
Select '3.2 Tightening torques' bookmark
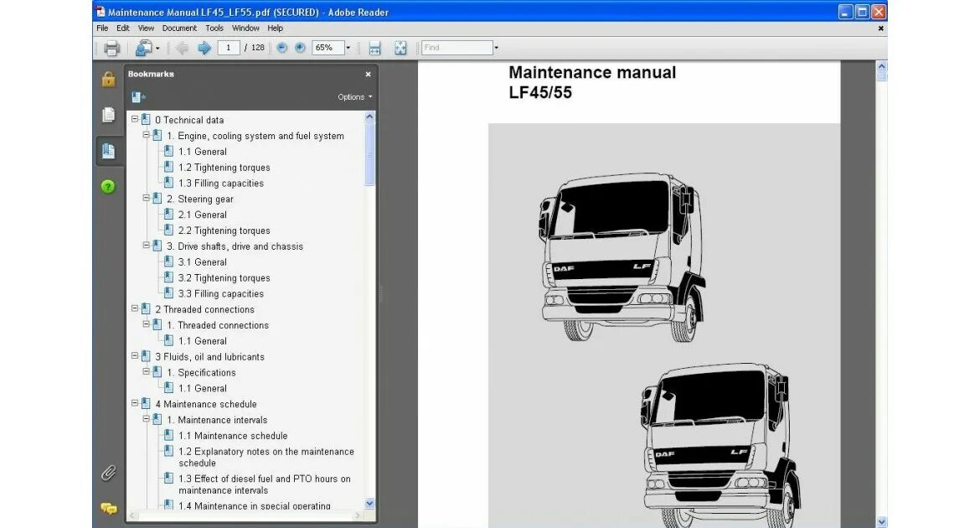pyautogui.click(x=224, y=277)
